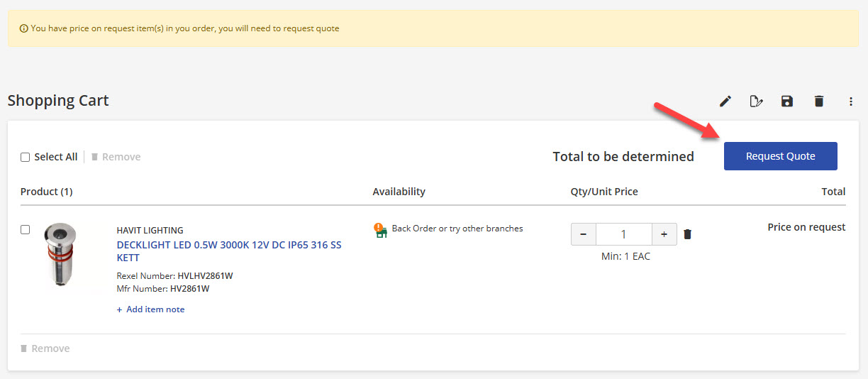Click the quantity input field

click(x=623, y=234)
